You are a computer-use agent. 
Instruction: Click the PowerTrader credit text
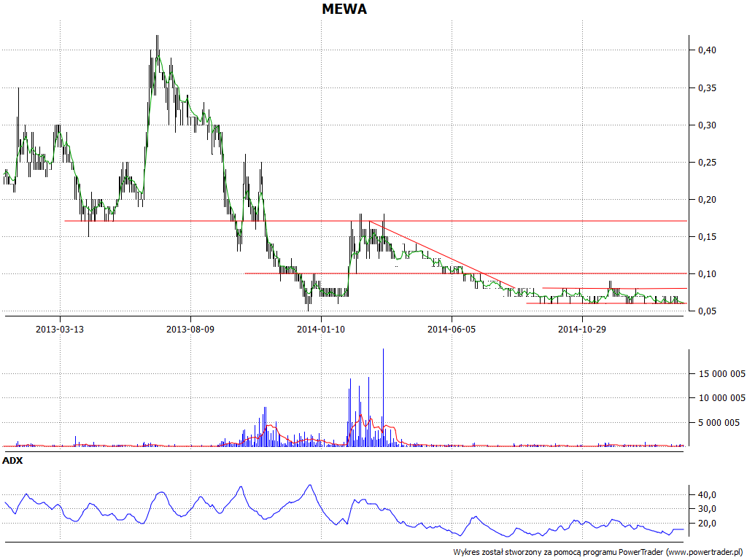click(x=600, y=552)
